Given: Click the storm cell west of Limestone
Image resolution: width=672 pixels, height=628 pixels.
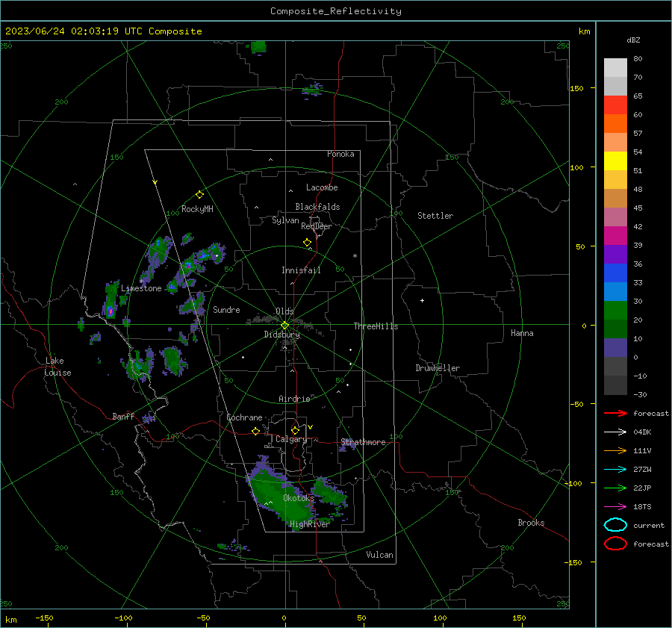Looking at the screenshot, I should 111,299.
